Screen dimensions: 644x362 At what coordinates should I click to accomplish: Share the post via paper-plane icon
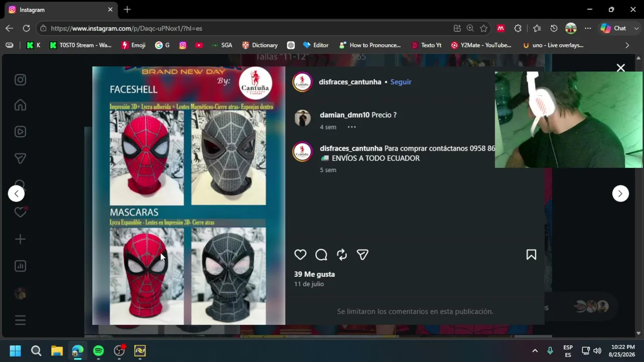pos(363,255)
